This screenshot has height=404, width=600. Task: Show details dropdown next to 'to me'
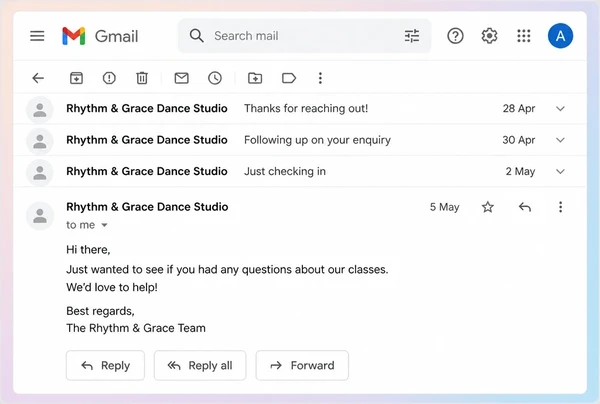104,225
